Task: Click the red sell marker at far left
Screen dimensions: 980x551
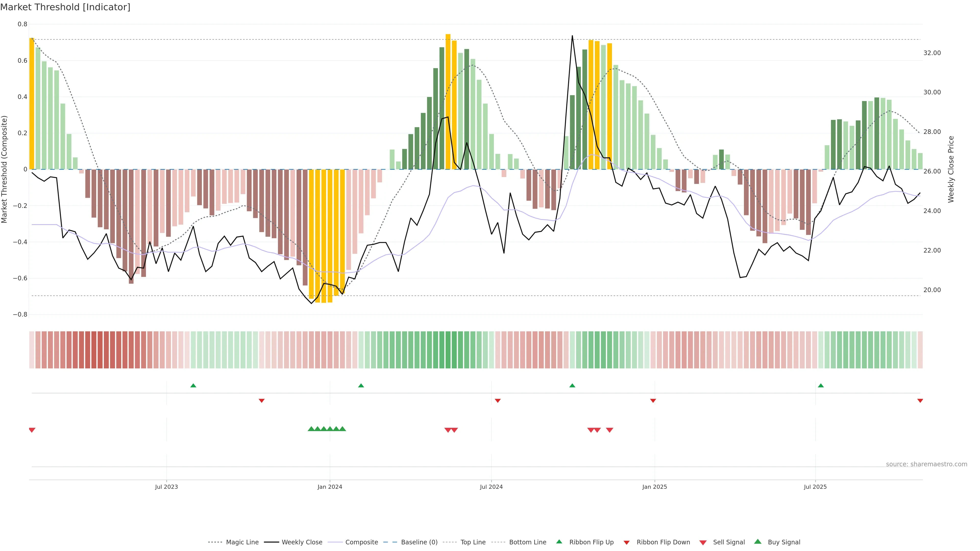Action: click(x=32, y=430)
